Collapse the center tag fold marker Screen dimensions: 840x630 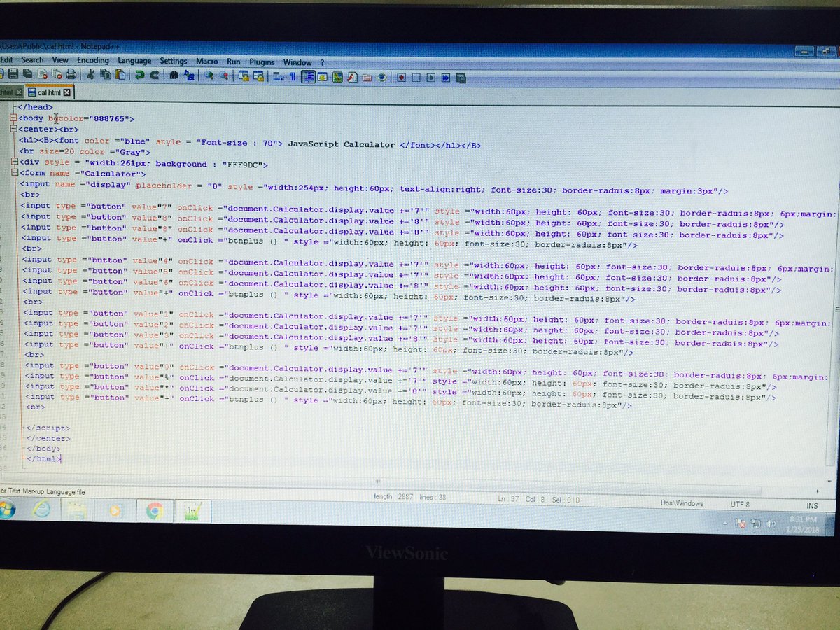[x=13, y=129]
